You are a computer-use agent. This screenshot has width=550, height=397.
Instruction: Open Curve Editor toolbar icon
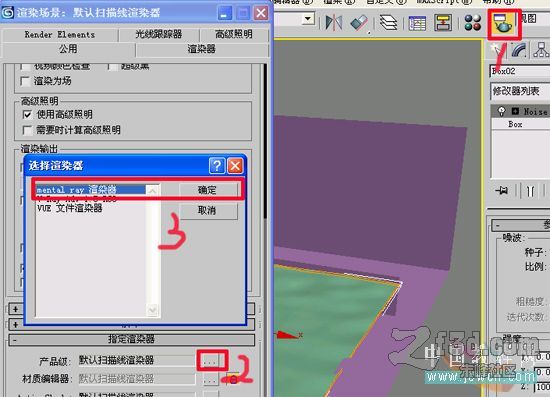[x=417, y=23]
